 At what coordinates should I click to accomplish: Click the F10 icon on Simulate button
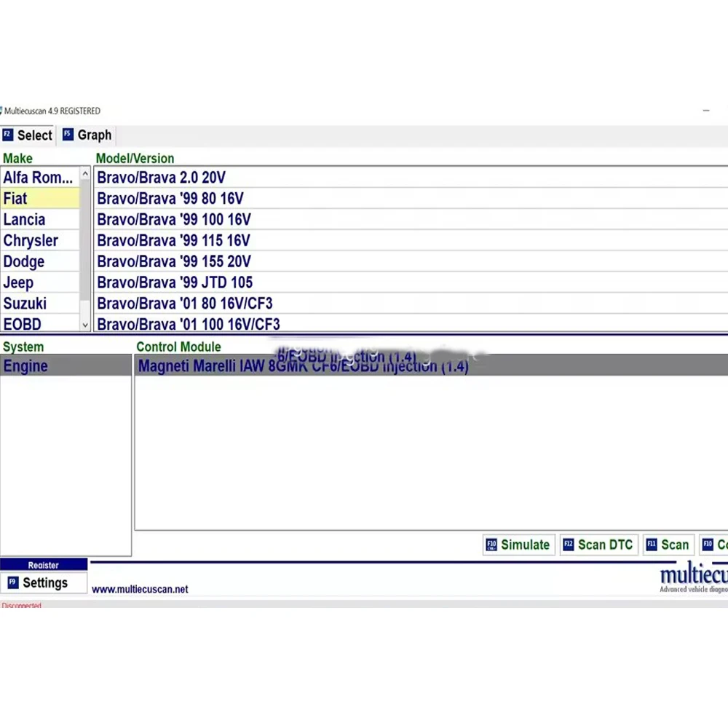tap(491, 544)
